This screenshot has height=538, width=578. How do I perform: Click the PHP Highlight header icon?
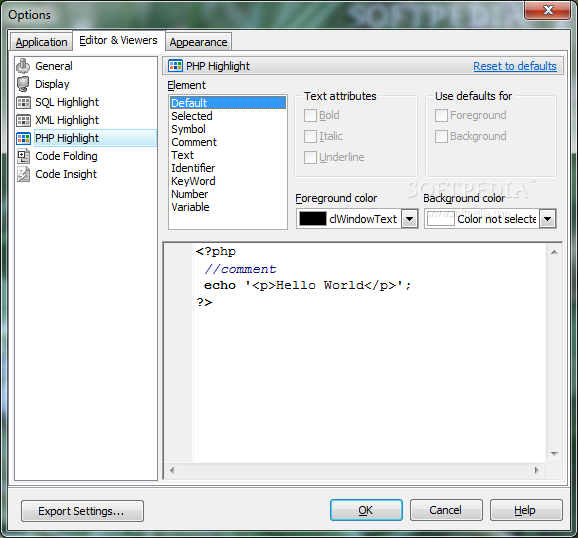[175, 66]
